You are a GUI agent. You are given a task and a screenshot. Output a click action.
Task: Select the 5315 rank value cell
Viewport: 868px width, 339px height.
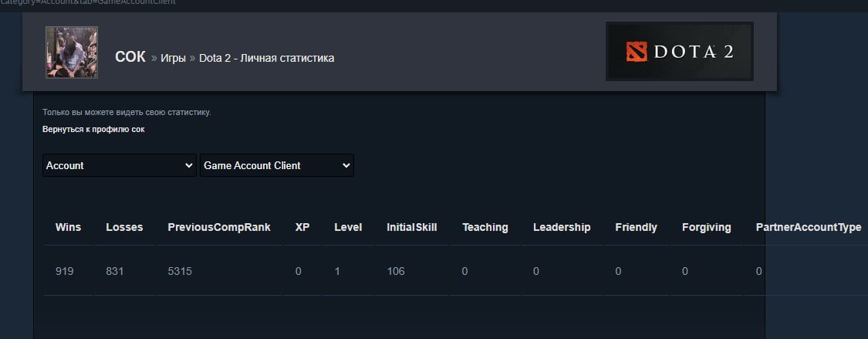(x=181, y=271)
